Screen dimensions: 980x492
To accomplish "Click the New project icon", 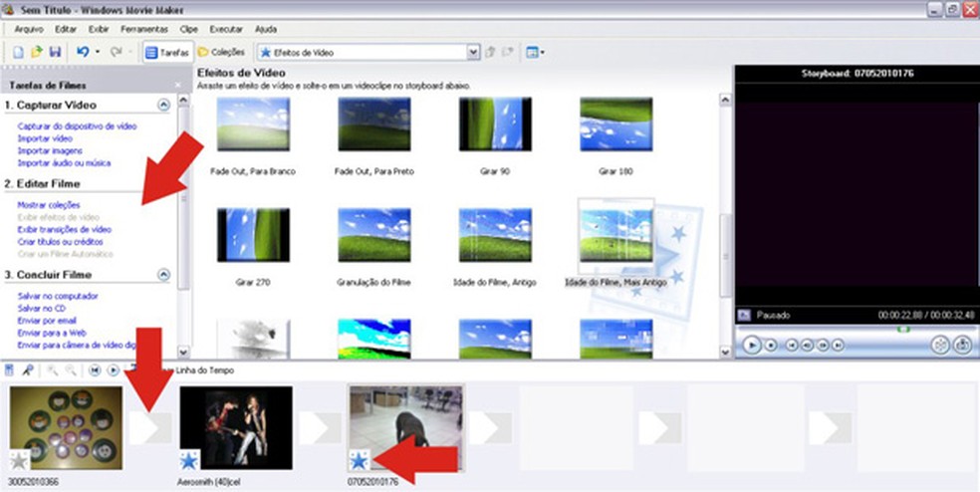I will pyautogui.click(x=21, y=52).
